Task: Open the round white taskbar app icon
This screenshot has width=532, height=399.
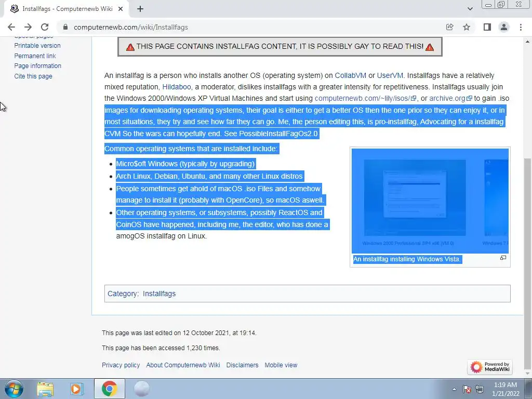Action: click(x=142, y=389)
